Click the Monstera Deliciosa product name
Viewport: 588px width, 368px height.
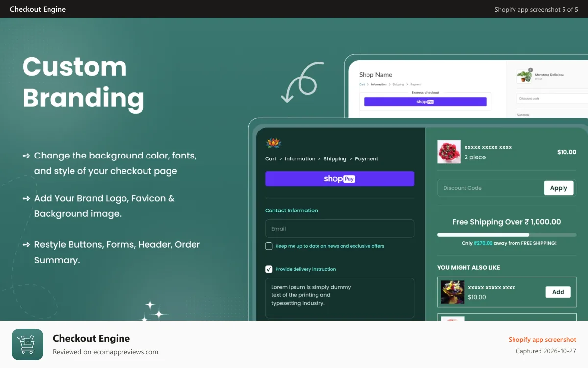tap(549, 75)
